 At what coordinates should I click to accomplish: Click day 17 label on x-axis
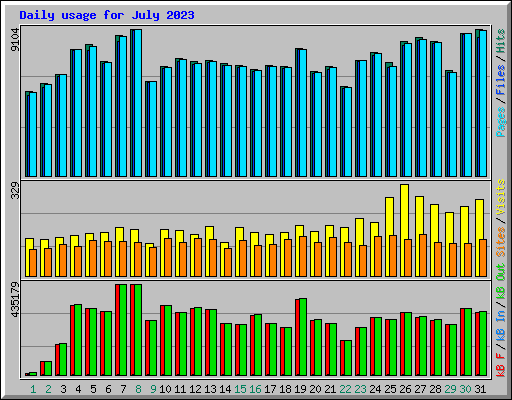[270, 389]
